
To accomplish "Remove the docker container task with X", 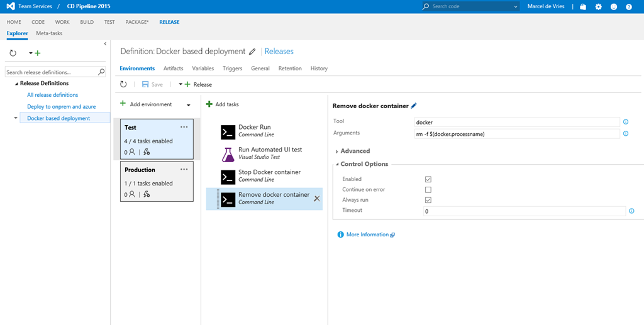I will [316, 199].
